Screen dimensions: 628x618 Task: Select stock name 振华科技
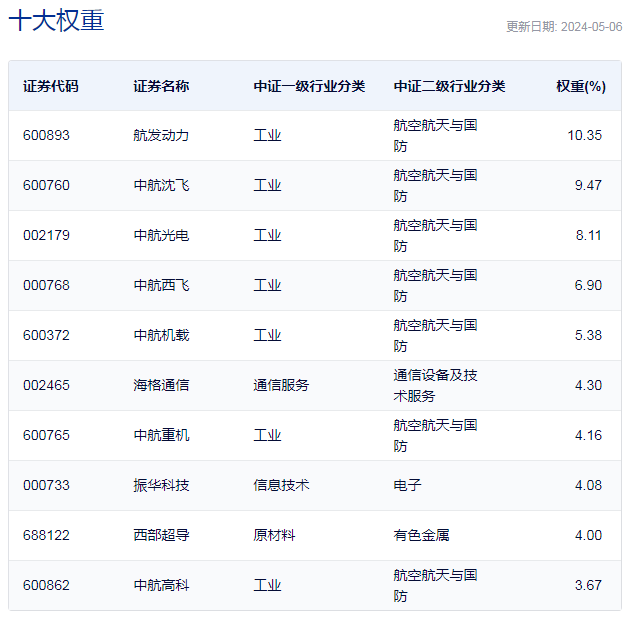tap(161, 485)
